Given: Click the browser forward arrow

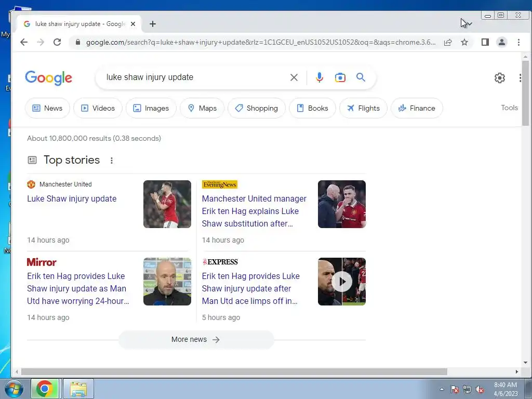Looking at the screenshot, I should coord(41,42).
